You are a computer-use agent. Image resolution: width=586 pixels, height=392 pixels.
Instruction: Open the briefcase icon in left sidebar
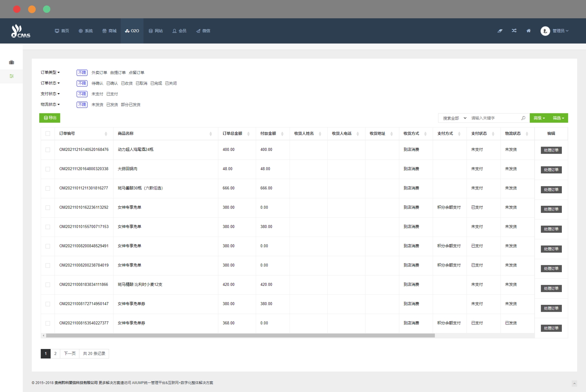pyautogui.click(x=12, y=62)
